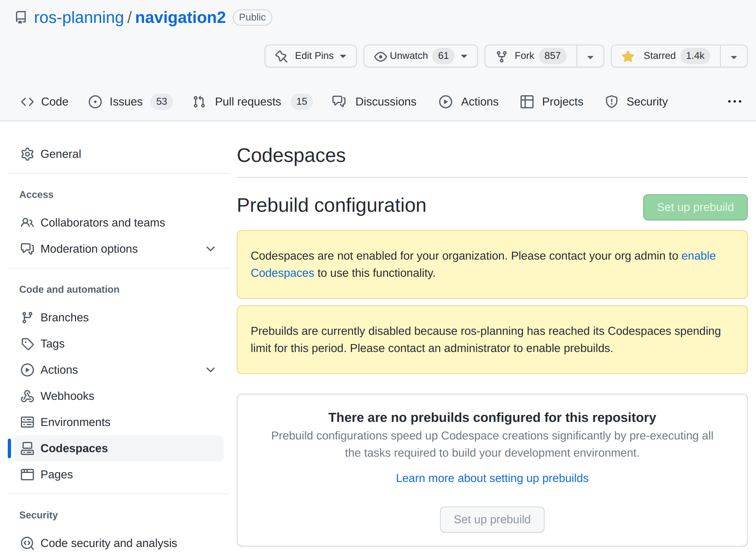Open the star lists dropdown arrow
This screenshot has width=756, height=558.
click(734, 56)
